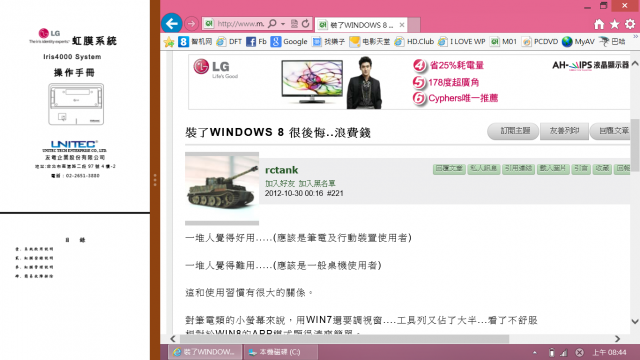This screenshot has height=360, width=640.
Task: Click the forward navigation arrow
Action: (191, 24)
